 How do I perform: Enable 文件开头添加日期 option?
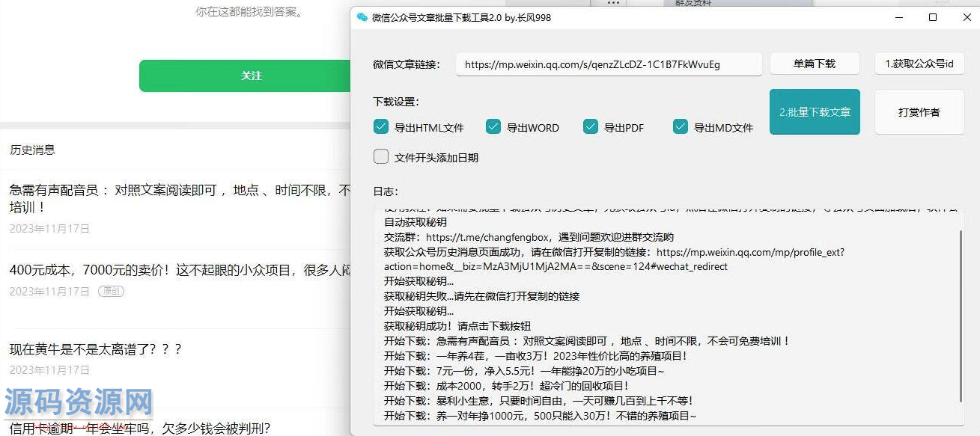381,156
